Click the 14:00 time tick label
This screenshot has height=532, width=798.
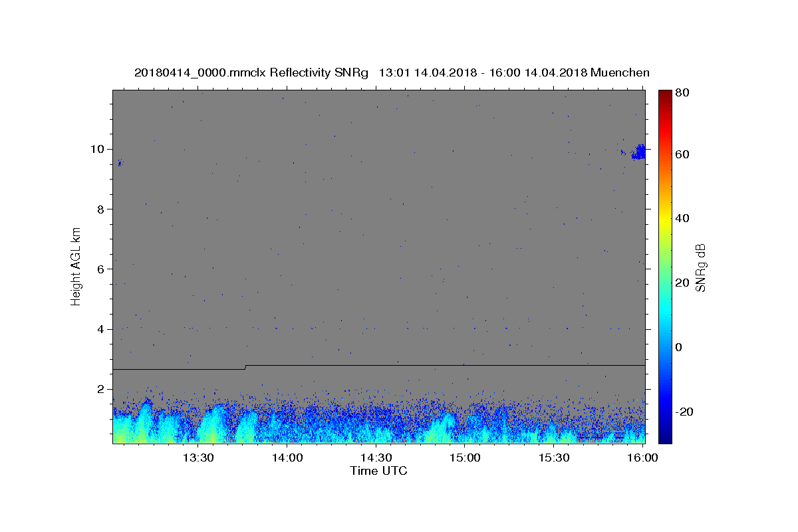pos(287,458)
